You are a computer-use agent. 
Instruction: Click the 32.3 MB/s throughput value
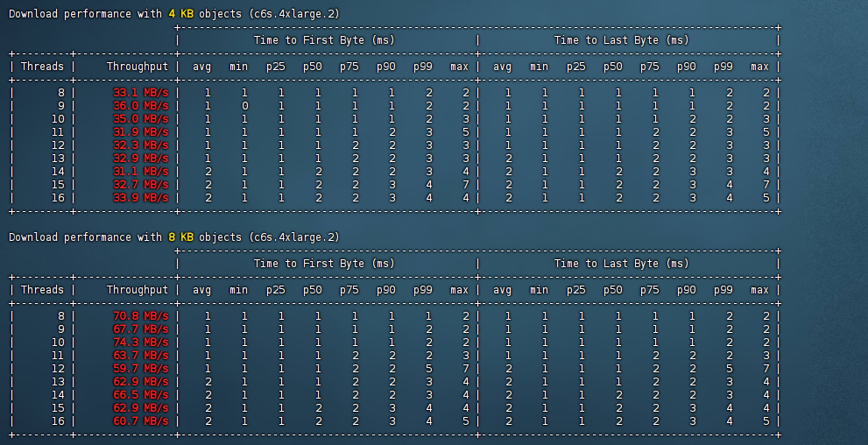coord(141,145)
